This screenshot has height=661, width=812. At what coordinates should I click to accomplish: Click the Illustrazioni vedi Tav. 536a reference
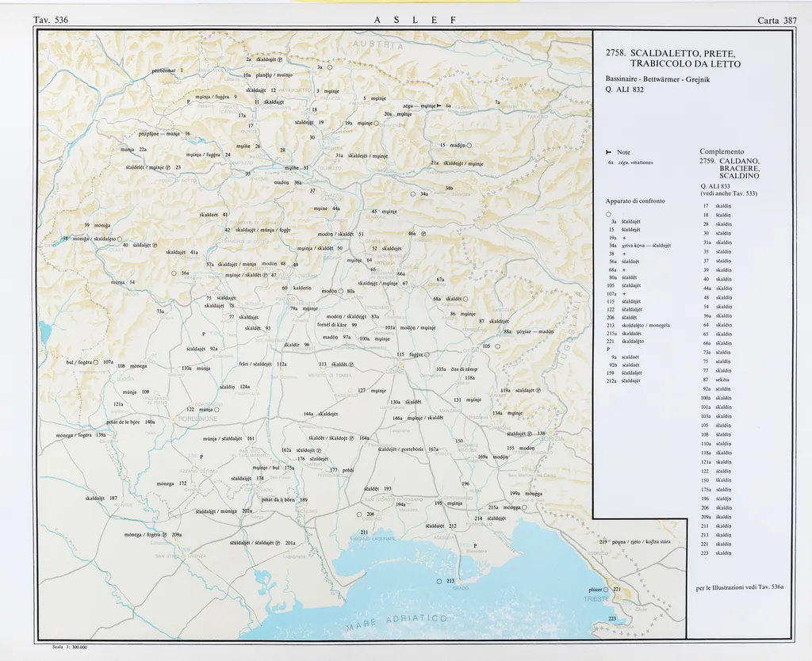[739, 587]
